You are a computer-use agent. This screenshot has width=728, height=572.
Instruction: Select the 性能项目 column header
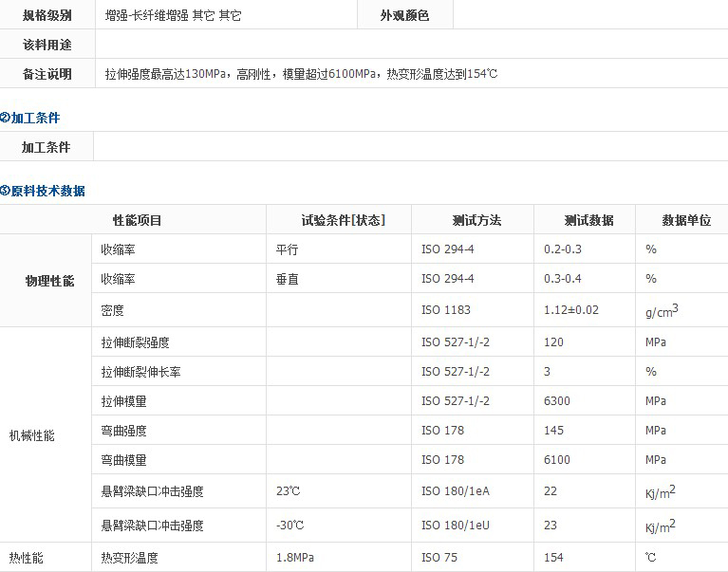[x=138, y=220]
